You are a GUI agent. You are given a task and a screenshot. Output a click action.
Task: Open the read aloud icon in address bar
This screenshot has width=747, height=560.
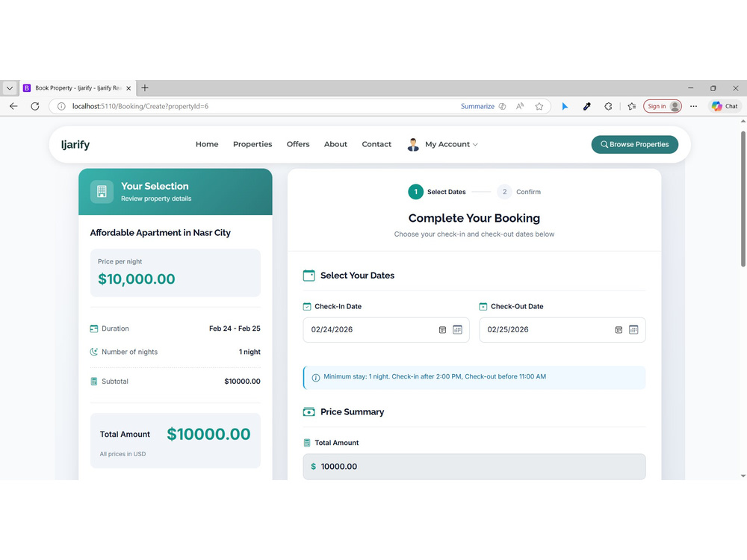click(520, 106)
